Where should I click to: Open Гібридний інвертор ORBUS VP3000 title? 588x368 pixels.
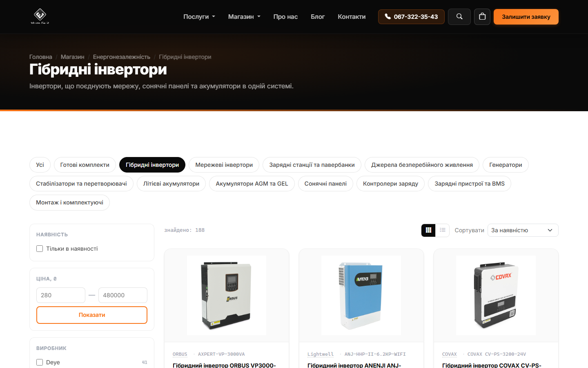click(x=224, y=365)
